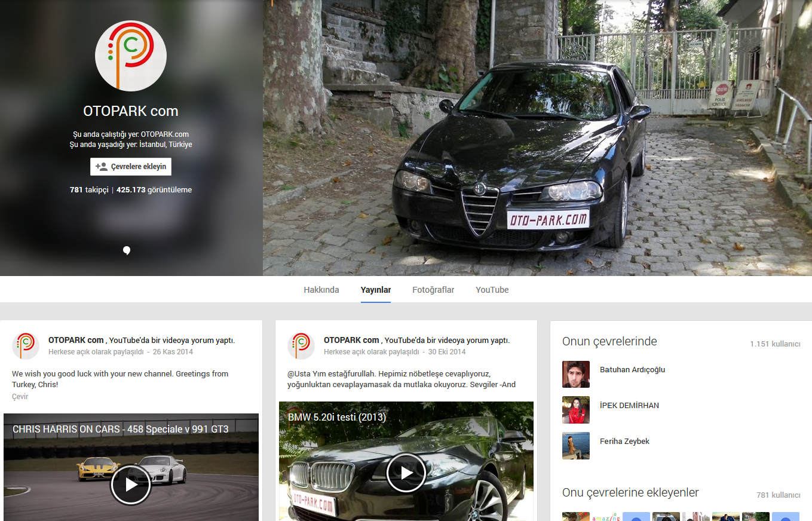Click the Feriha Zeybek name link
Image resolution: width=812 pixels, height=521 pixels.
(x=624, y=442)
